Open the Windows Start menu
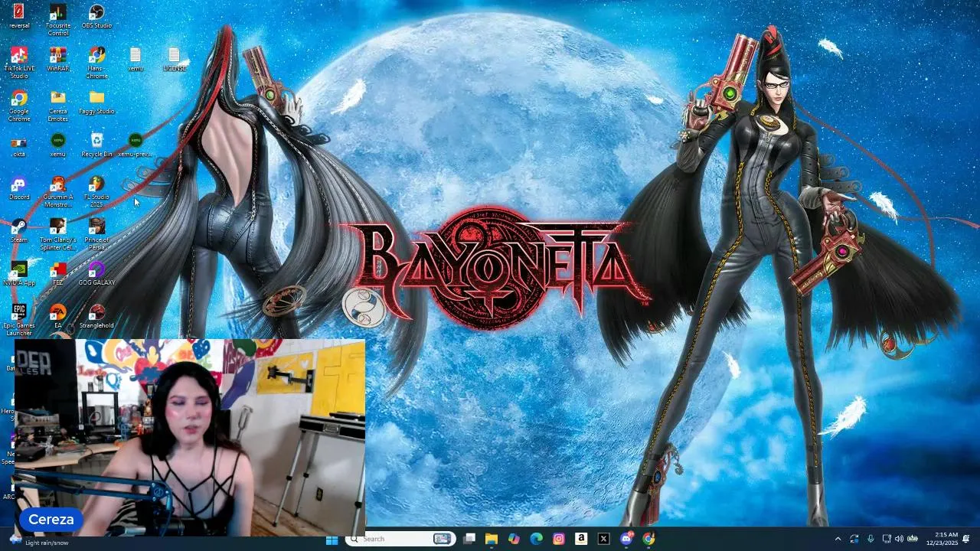The width and height of the screenshot is (980, 551). [x=332, y=540]
